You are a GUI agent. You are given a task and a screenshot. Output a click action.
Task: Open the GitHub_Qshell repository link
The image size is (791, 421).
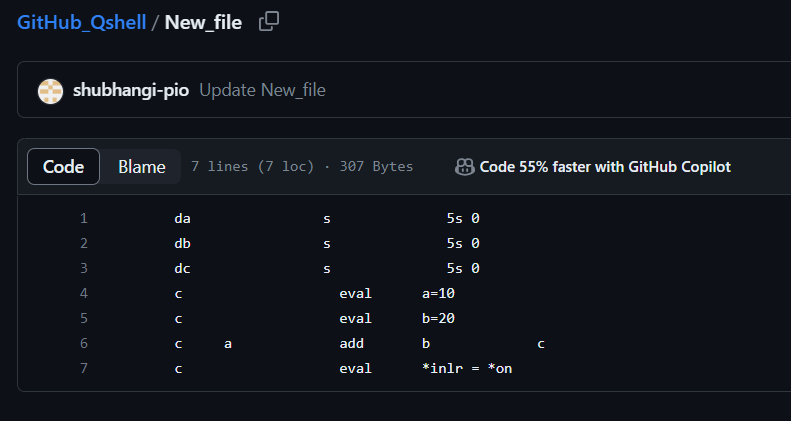click(81, 22)
